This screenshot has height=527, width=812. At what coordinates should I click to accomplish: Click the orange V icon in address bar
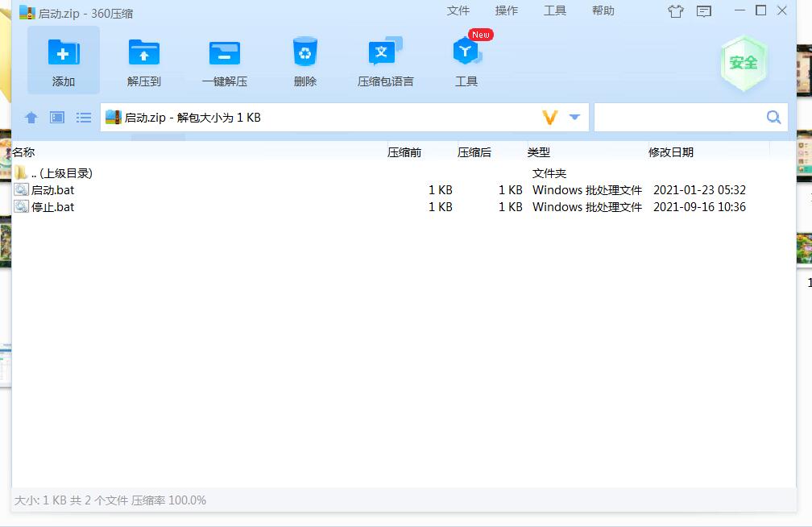click(x=550, y=118)
